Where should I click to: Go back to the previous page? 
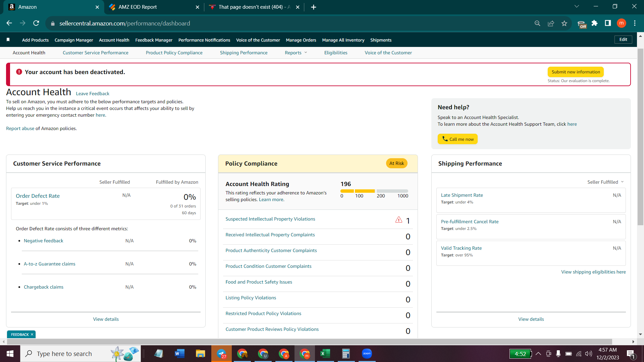[9, 23]
